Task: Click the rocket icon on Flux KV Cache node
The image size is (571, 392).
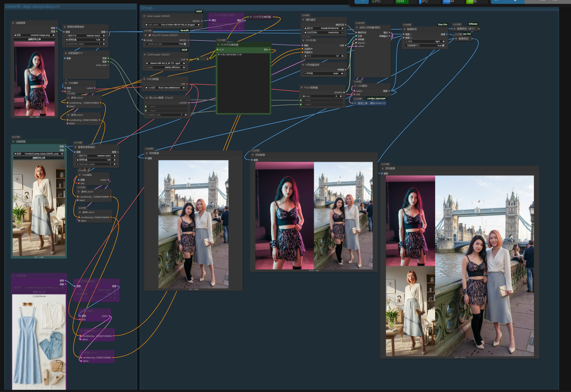Action: pos(149,35)
